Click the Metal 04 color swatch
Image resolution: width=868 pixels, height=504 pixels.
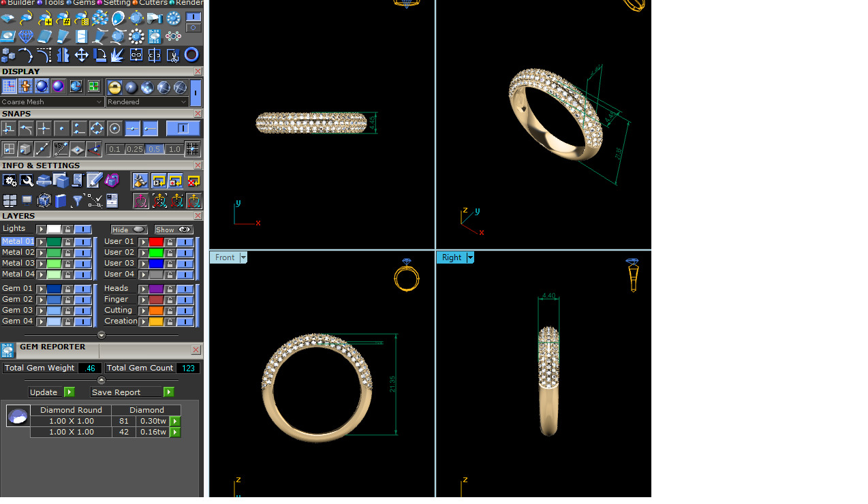coord(54,274)
